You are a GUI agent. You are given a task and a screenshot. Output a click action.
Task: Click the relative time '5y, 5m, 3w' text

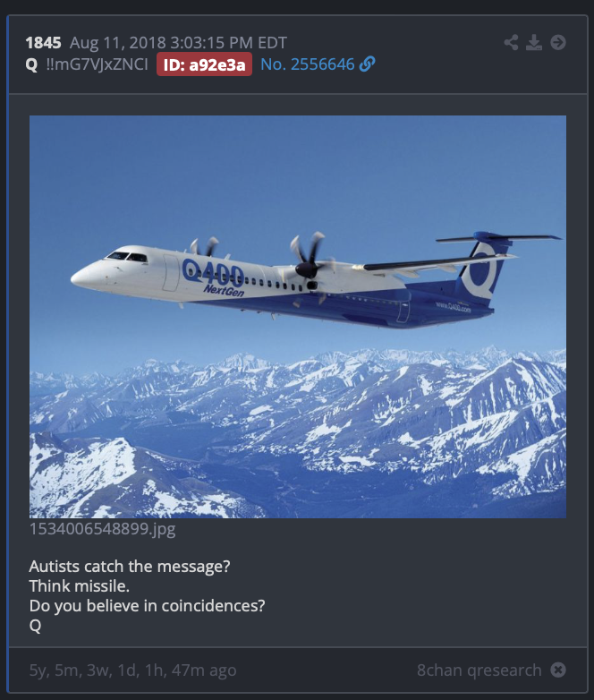click(x=132, y=670)
